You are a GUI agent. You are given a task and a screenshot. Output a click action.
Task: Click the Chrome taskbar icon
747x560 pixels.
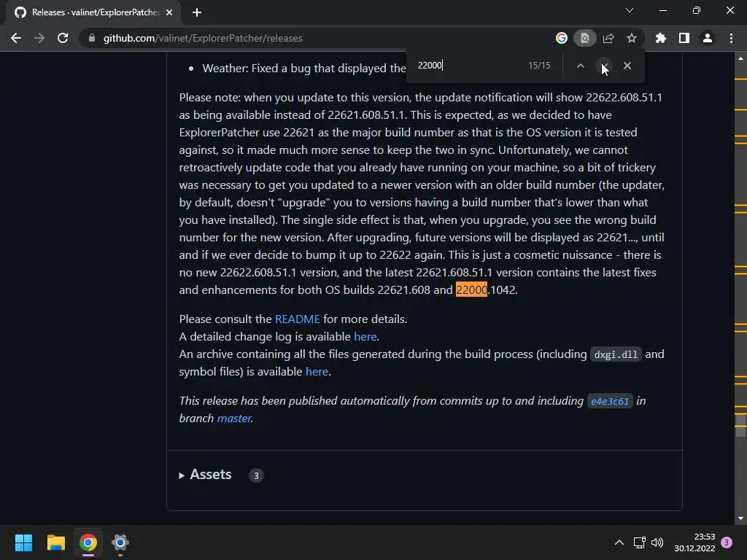(x=88, y=542)
